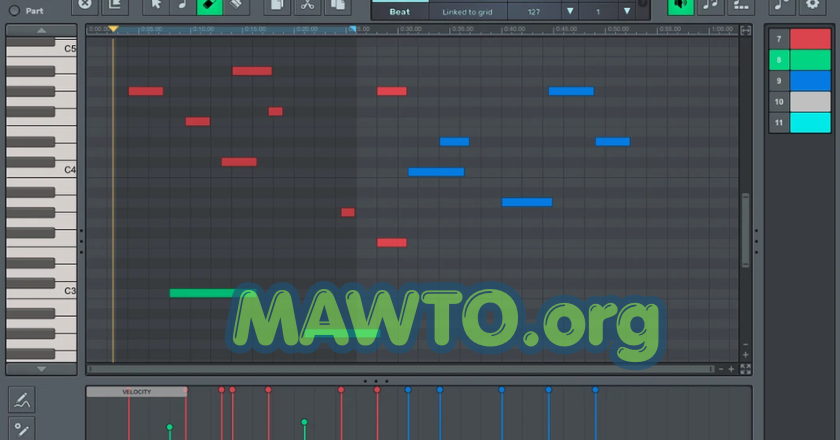The height and width of the screenshot is (440, 840).
Task: Click the copy icon beside the scissors
Action: point(276,5)
